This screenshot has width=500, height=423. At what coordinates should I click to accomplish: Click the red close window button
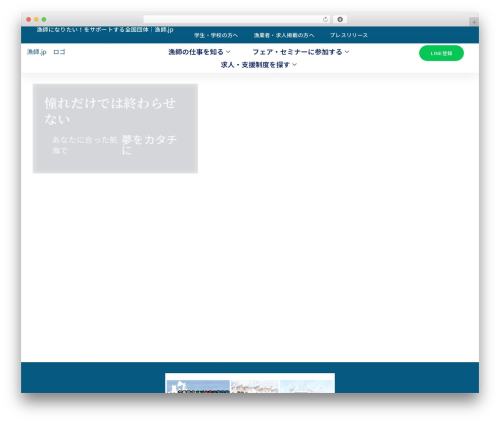click(x=29, y=20)
